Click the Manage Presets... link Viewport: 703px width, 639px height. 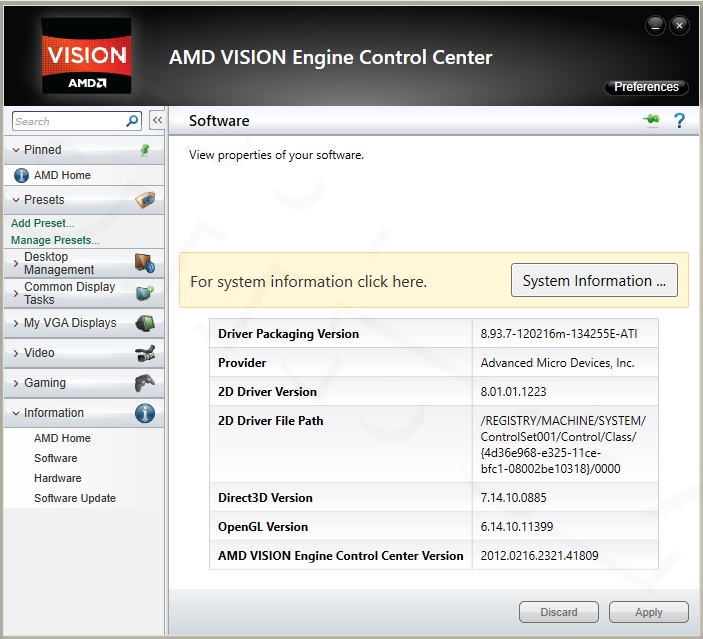tap(55, 240)
